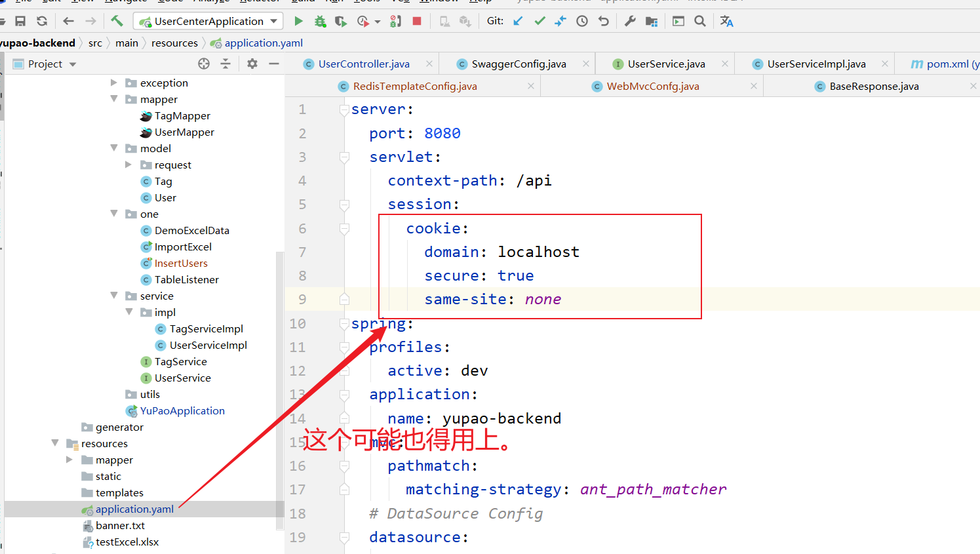
Task: Run the application with the green play icon
Action: click(x=299, y=21)
